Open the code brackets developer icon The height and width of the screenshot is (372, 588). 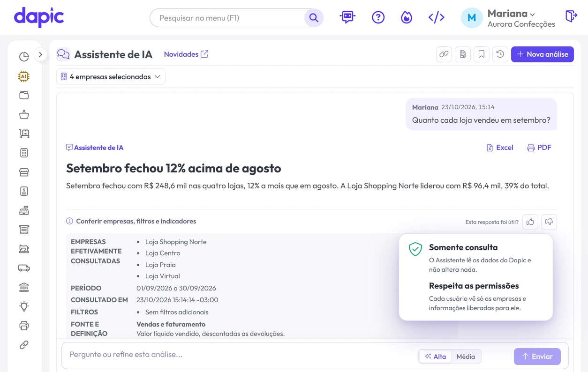(x=437, y=17)
